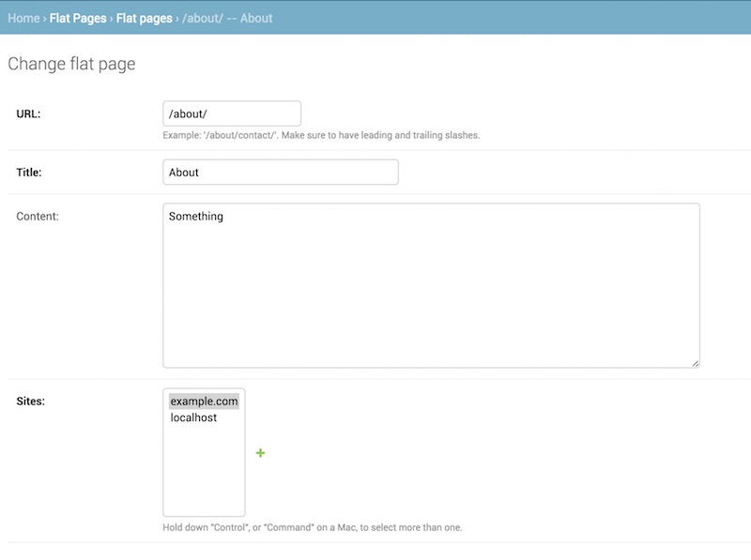Click the Content textarea resize handle
This screenshot has height=560, width=751.
pyautogui.click(x=695, y=363)
